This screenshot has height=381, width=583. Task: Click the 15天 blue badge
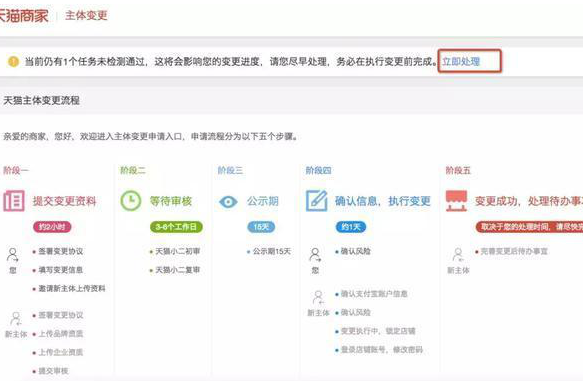click(261, 227)
